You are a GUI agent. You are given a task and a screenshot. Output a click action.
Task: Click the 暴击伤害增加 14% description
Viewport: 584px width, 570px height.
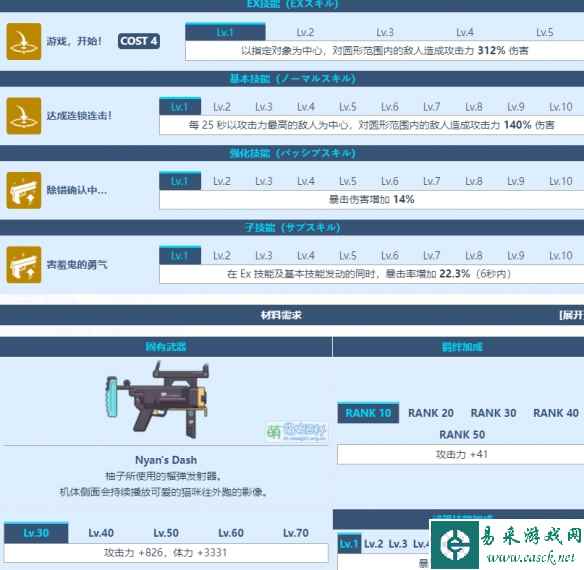click(371, 199)
